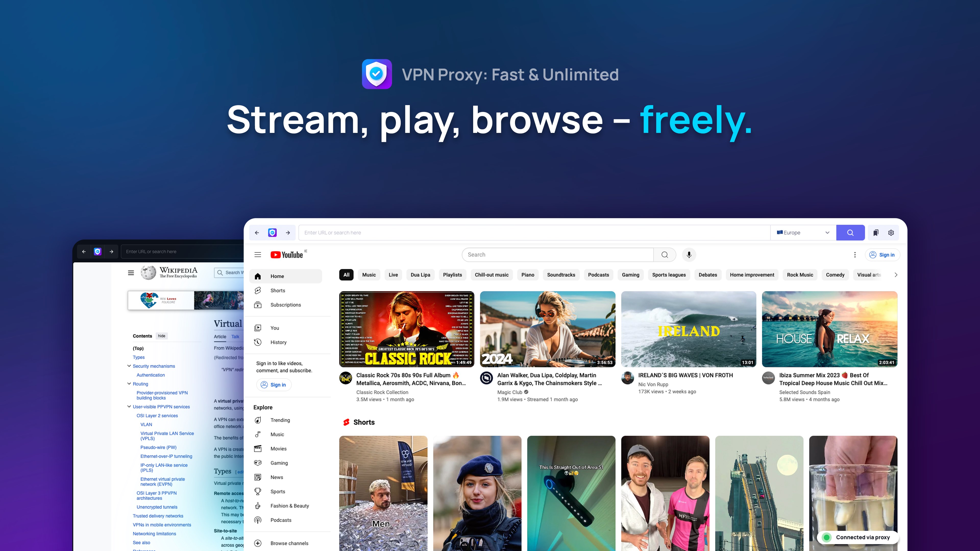This screenshot has width=980, height=551.
Task: Click the URL search input field
Action: point(533,232)
